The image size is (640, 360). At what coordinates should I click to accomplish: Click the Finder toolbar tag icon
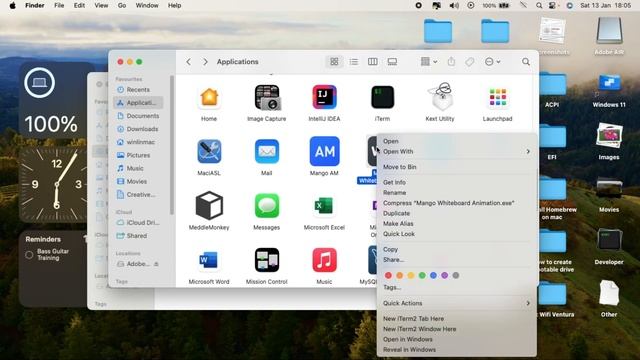470,62
